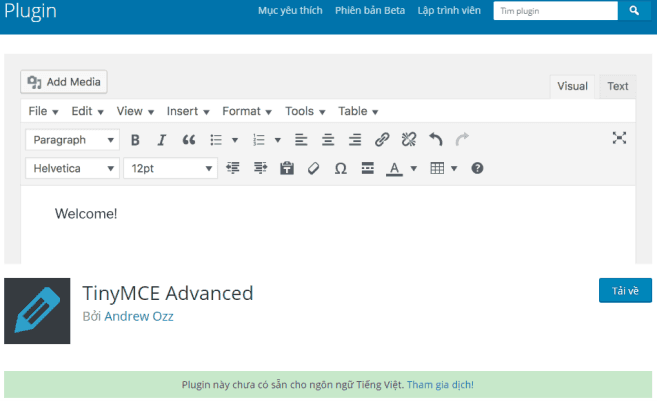The width and height of the screenshot is (657, 401).
Task: Align text right
Action: [355, 140]
